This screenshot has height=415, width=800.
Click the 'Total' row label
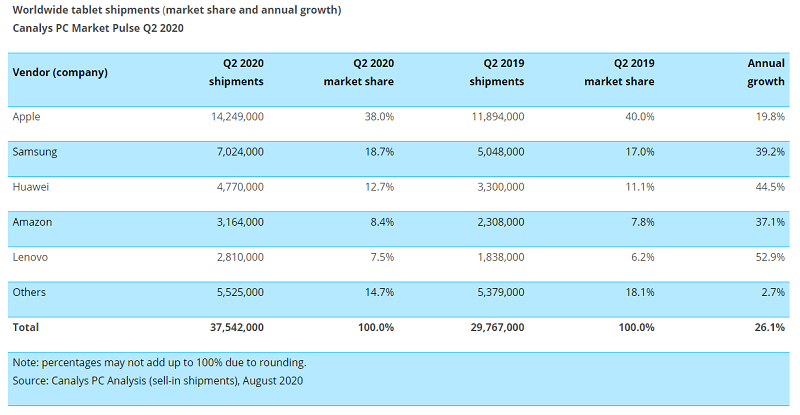26,328
